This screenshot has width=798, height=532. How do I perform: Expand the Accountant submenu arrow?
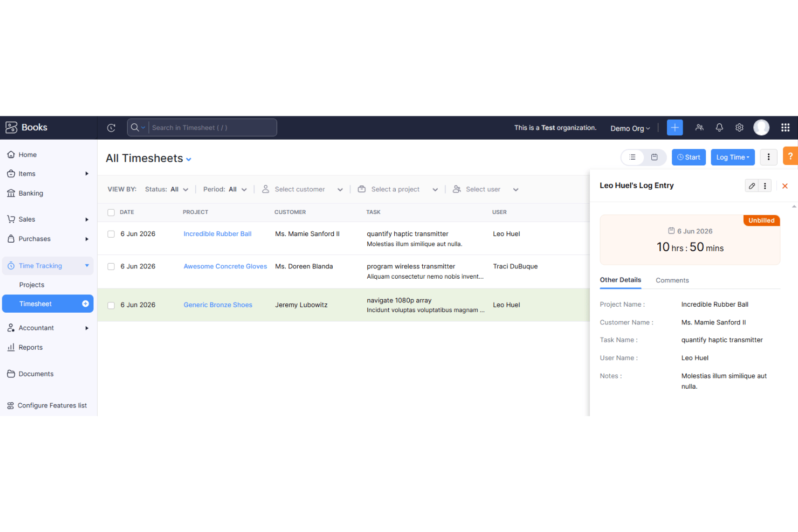coord(87,328)
